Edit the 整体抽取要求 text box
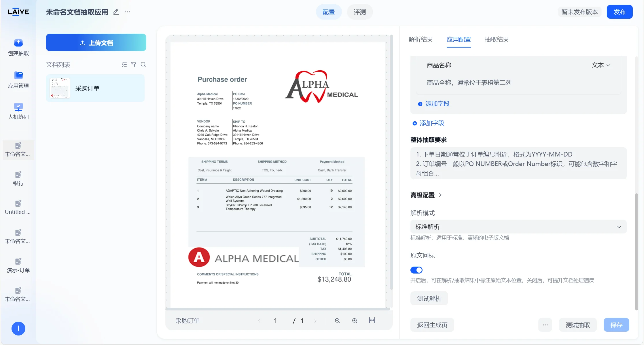The height and width of the screenshot is (345, 644). tap(518, 163)
